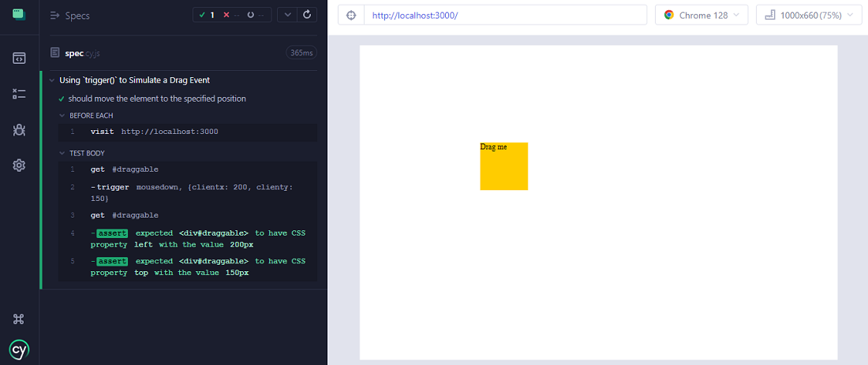Open the Settings gear in sidebar
Screen dimensions: 868x365
tap(20, 165)
